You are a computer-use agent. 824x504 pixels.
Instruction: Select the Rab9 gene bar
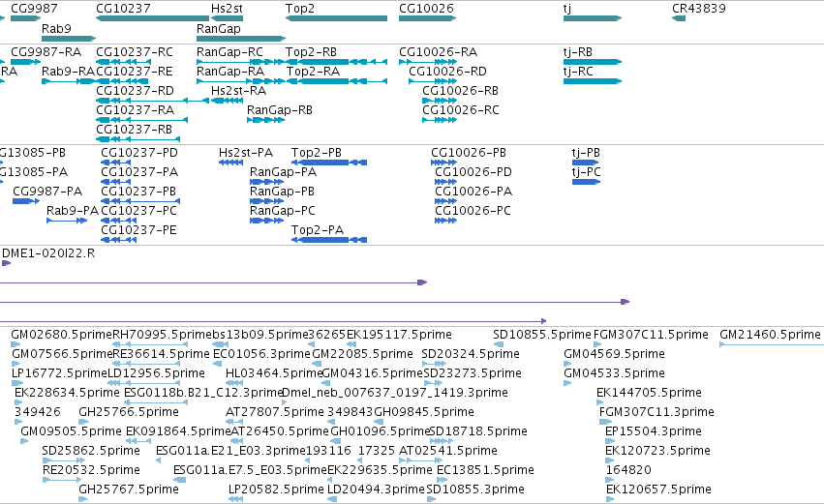coord(69,39)
